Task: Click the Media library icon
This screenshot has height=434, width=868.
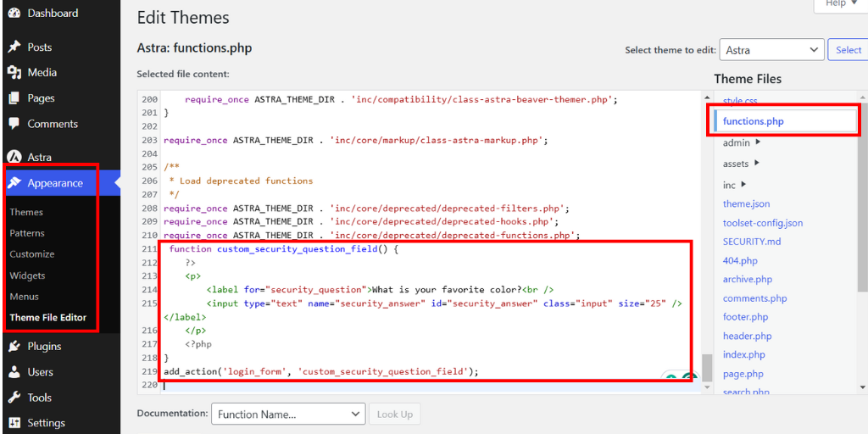Action: 14,73
